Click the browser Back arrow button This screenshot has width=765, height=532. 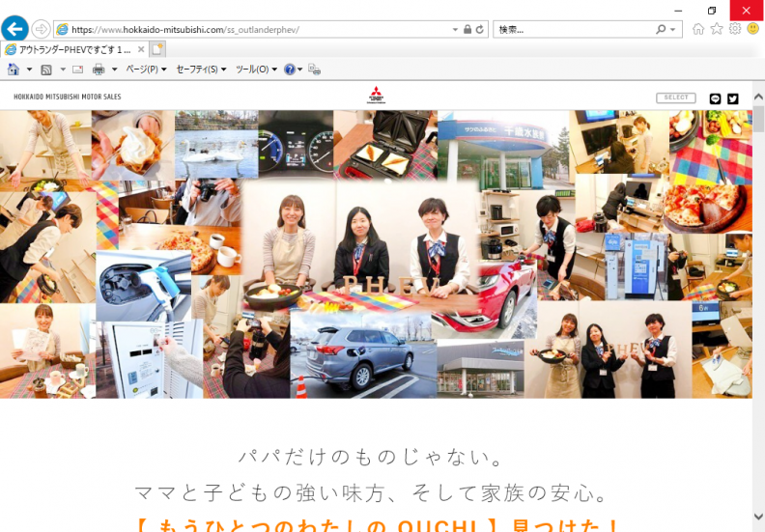pos(14,29)
